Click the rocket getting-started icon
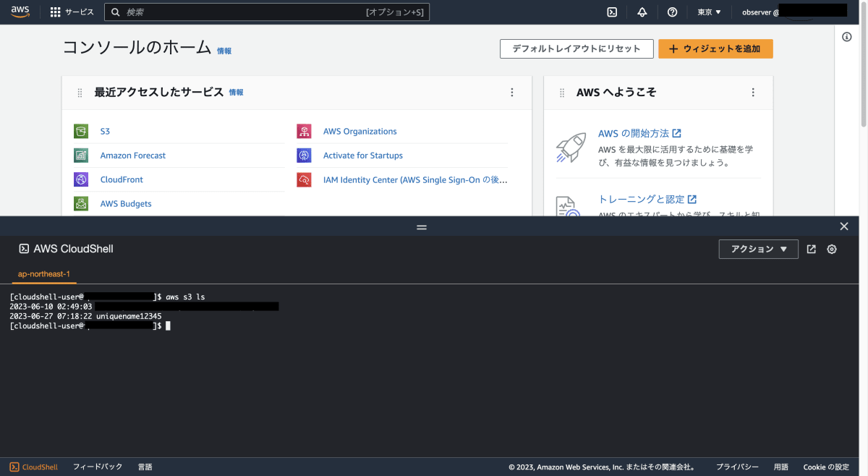868x476 pixels. (x=571, y=147)
